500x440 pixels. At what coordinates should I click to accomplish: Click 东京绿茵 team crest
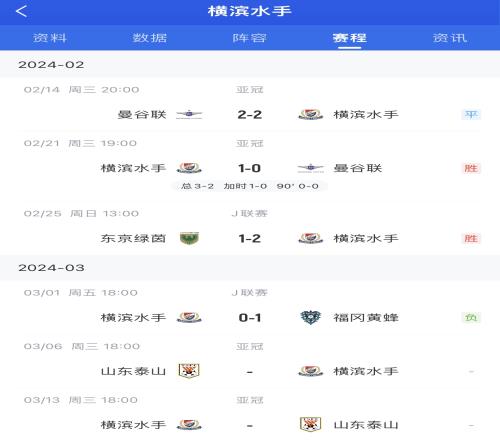coord(189,238)
